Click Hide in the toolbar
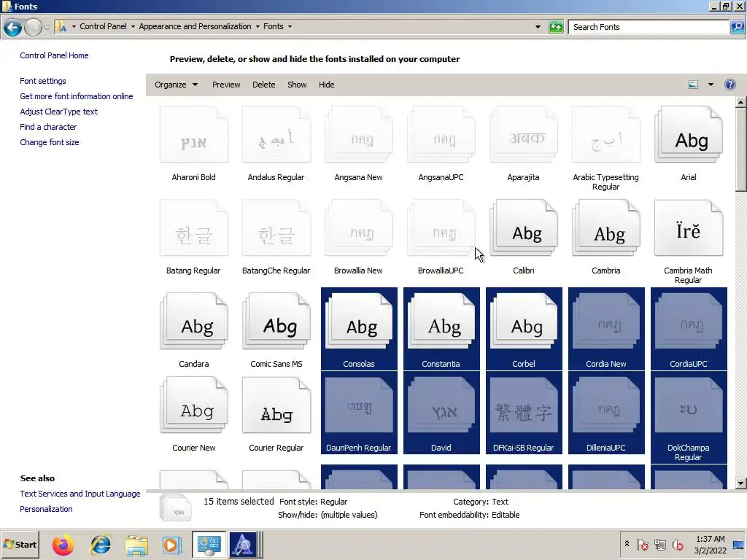 coord(326,85)
